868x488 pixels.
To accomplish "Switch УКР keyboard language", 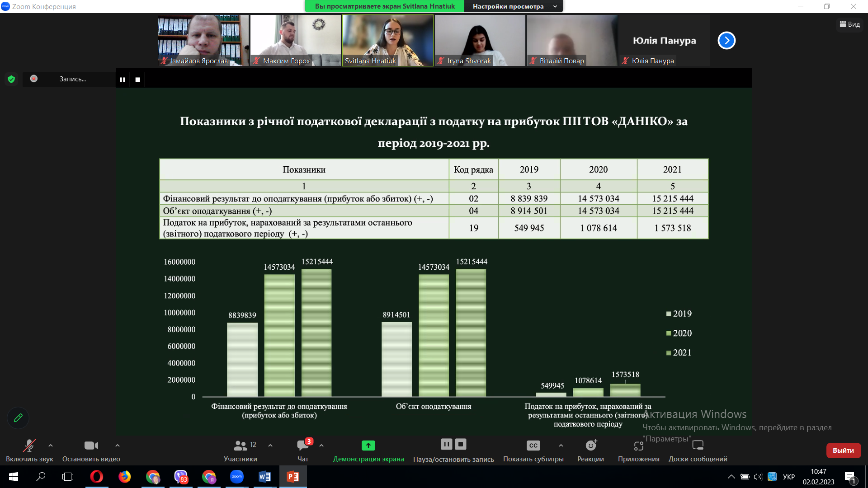I will click(x=789, y=477).
